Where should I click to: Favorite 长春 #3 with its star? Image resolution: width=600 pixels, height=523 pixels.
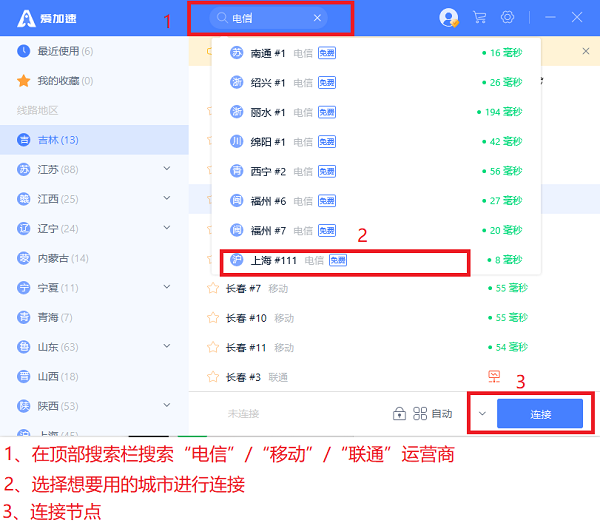point(213,377)
